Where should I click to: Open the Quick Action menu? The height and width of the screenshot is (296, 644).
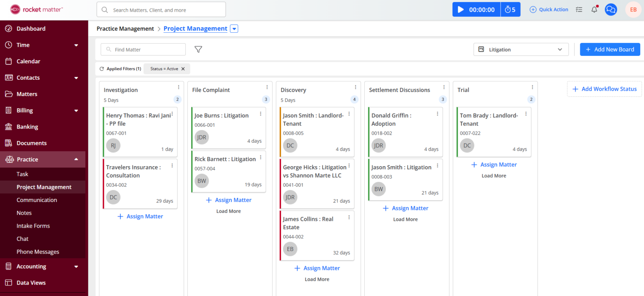(549, 9)
